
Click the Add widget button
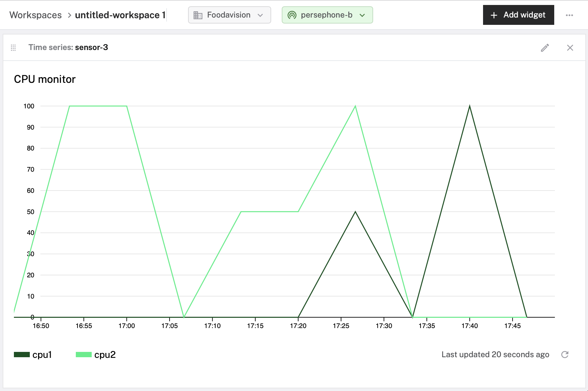click(x=518, y=15)
